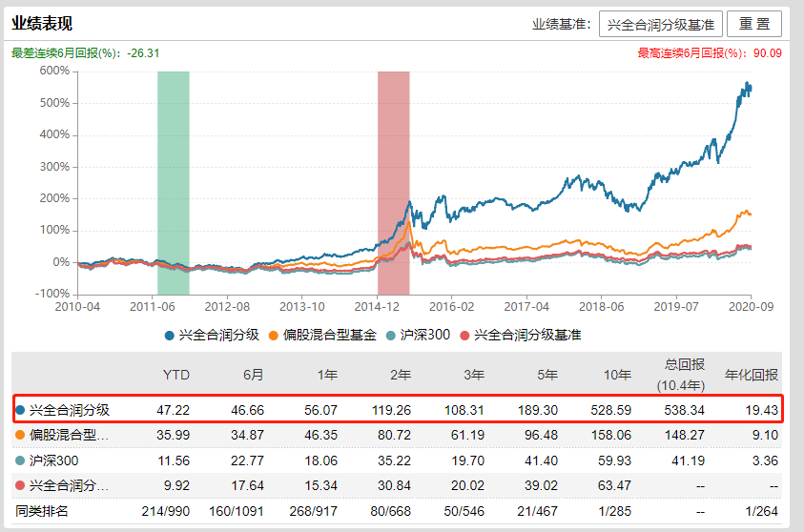Click the 63.47 benchmark ten-year value
This screenshot has width=804, height=532.
(615, 485)
